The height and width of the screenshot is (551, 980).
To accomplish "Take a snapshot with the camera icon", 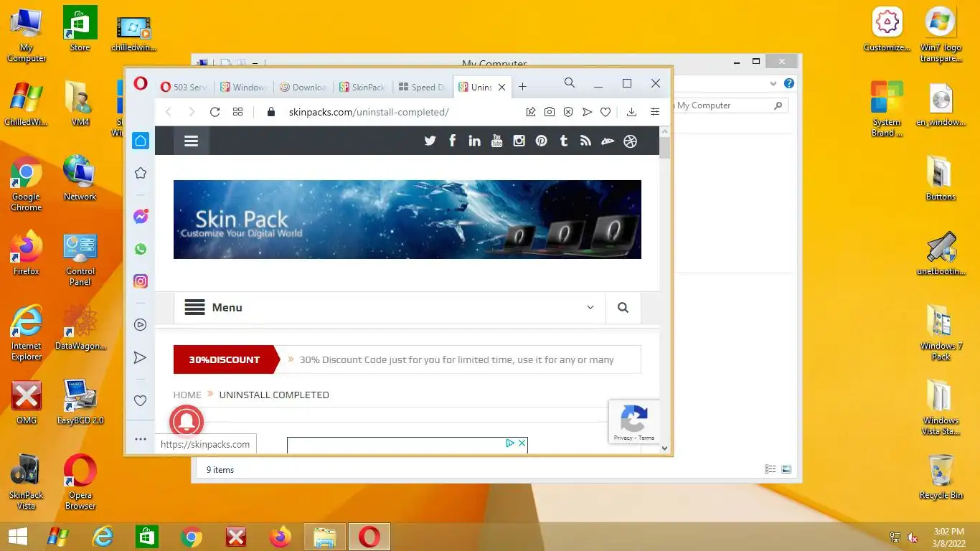I will point(549,112).
